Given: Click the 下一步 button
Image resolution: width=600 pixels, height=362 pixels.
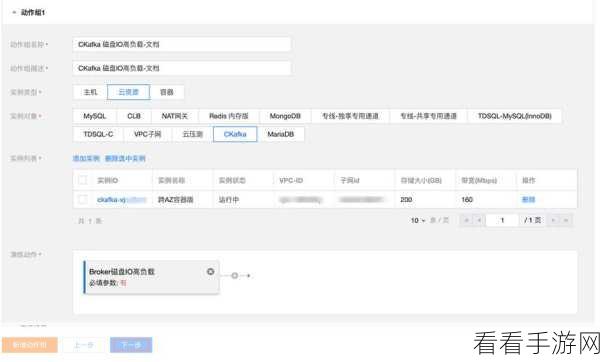Looking at the screenshot, I should tap(131, 345).
